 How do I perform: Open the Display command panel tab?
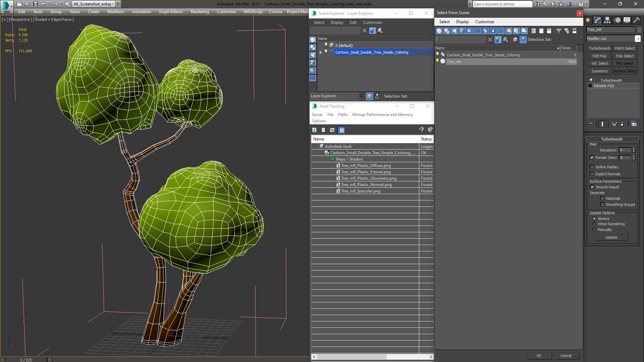tap(627, 20)
